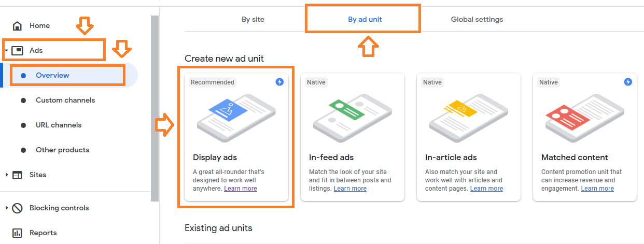The width and height of the screenshot is (644, 244).
Task: Switch to the By site tab
Action: tap(253, 20)
